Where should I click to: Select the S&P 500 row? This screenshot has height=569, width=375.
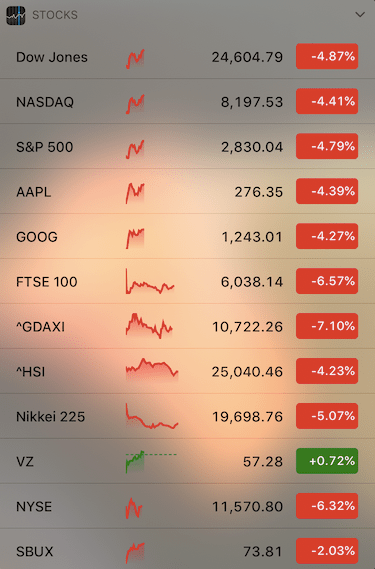[187, 146]
